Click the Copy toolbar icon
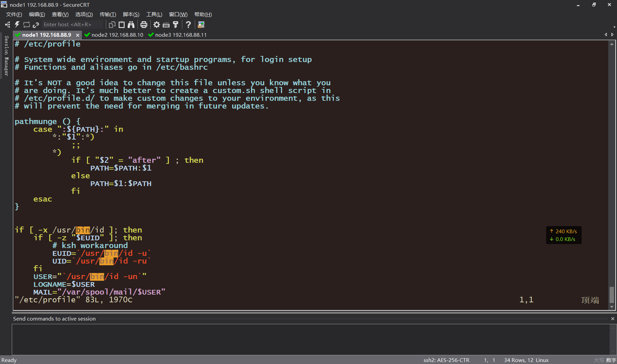Screen dimensions: 617x364 pyautogui.click(x=112, y=25)
